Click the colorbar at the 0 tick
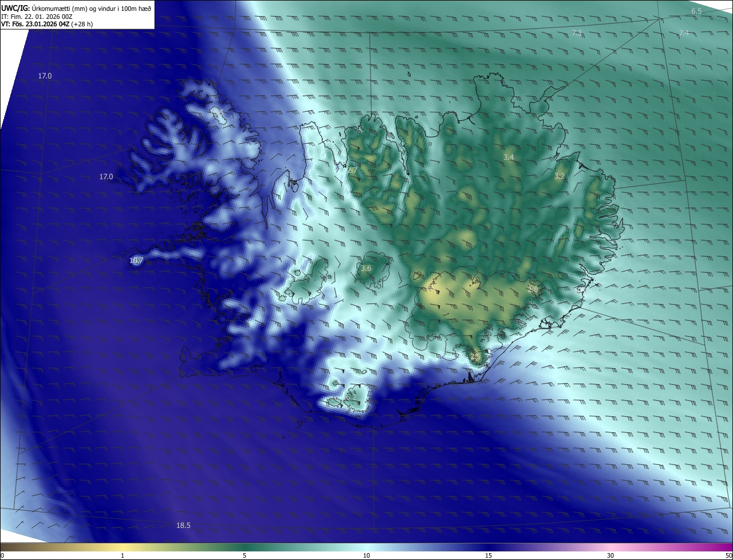Screen dimensions: 733x560 point(2,555)
